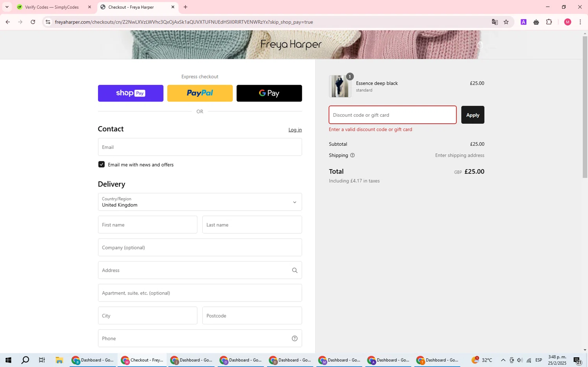The image size is (588, 367).
Task: Click the Freya Harper store logo
Action: click(291, 45)
